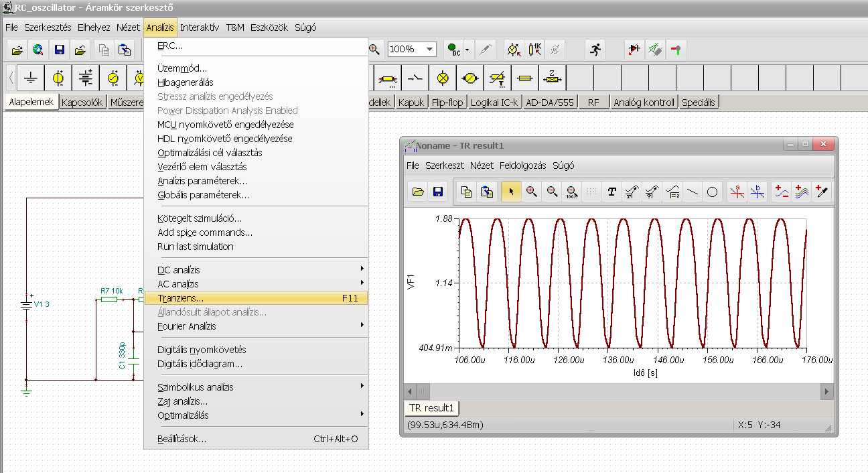Screen dimensions: 868x473
Task: Switch to the Logikai IC-k component tab
Action: [495, 103]
